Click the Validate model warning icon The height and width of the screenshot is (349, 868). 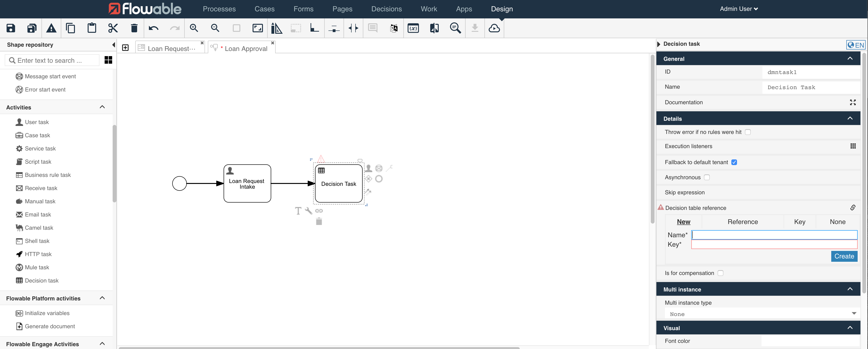(x=51, y=28)
